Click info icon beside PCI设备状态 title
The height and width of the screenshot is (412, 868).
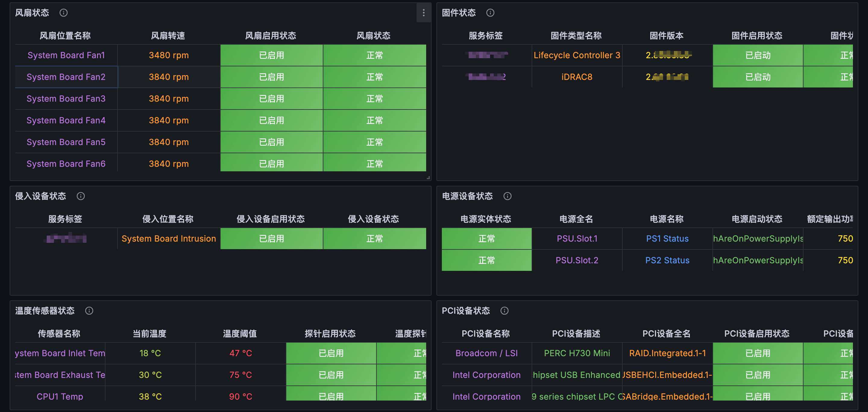pyautogui.click(x=504, y=311)
